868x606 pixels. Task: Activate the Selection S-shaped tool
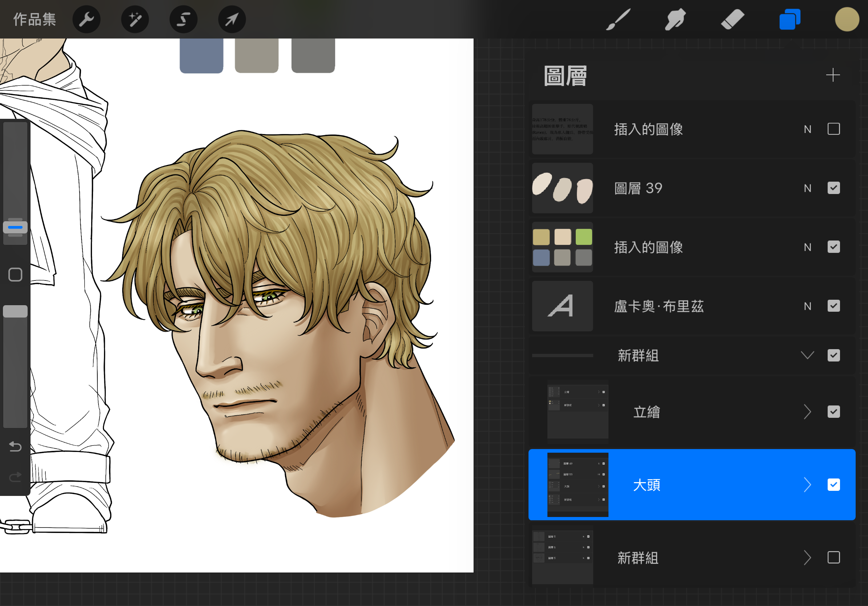pyautogui.click(x=183, y=19)
